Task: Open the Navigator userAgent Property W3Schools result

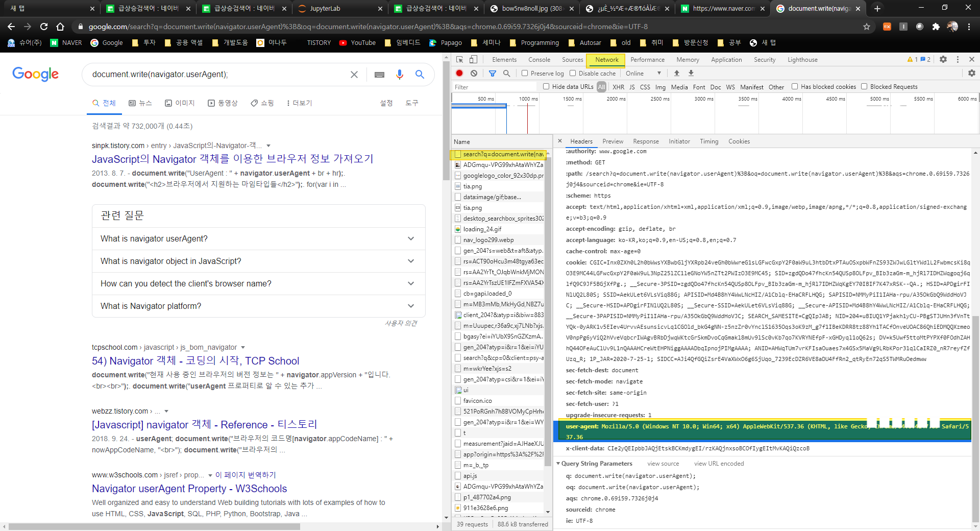Action: [x=189, y=489]
